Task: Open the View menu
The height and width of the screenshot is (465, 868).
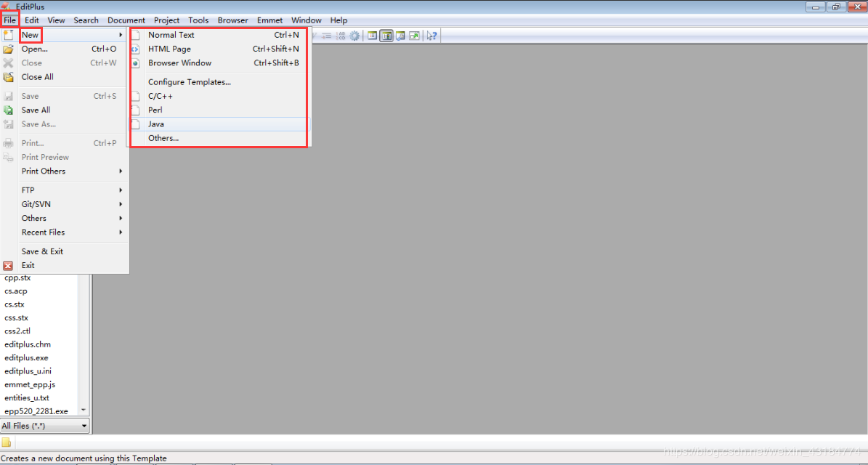Action: click(56, 20)
